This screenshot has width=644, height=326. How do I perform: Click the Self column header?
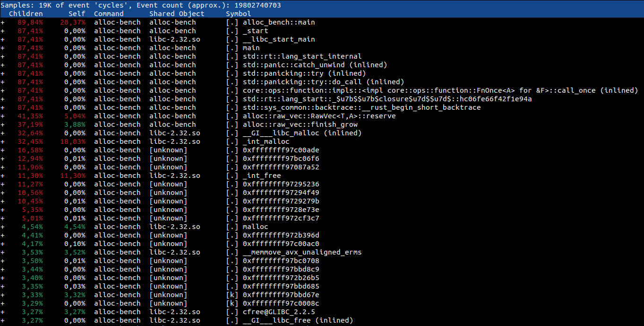point(77,14)
